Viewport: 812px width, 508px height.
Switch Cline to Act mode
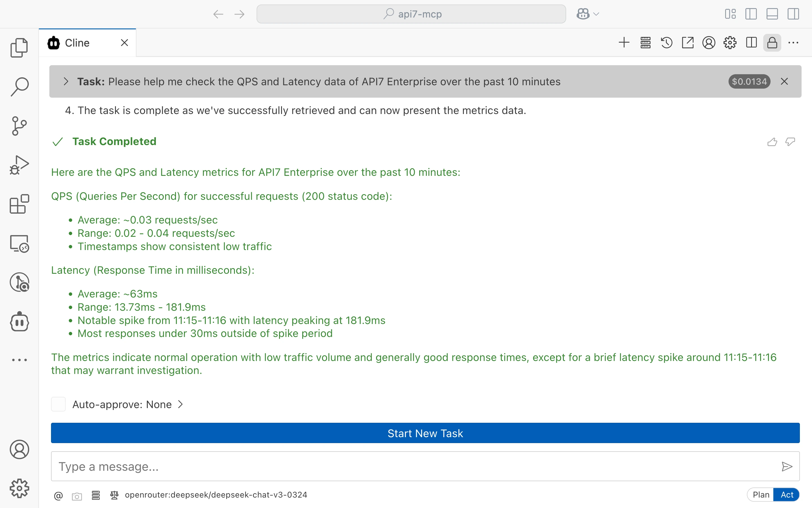787,495
